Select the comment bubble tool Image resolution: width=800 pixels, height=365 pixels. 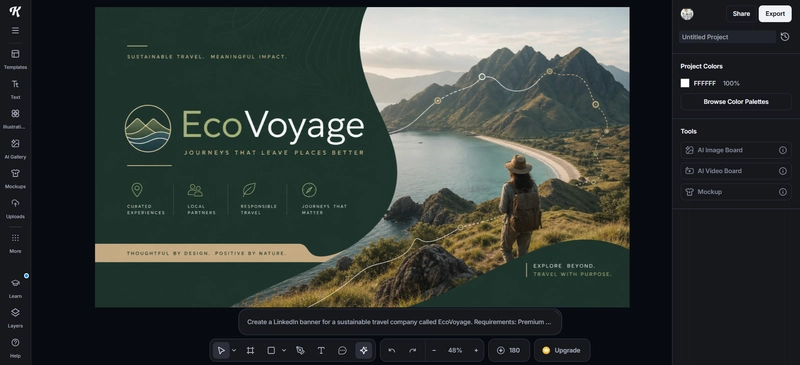tap(342, 350)
